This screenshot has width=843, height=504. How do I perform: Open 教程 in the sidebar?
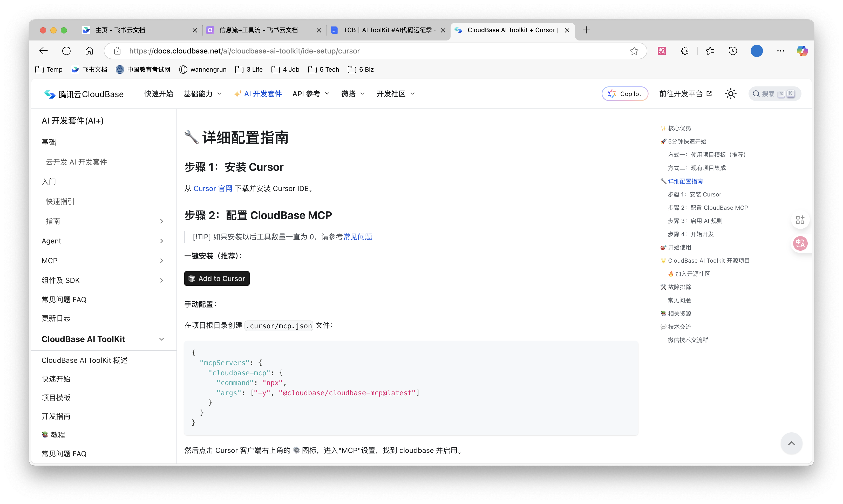[53, 435]
